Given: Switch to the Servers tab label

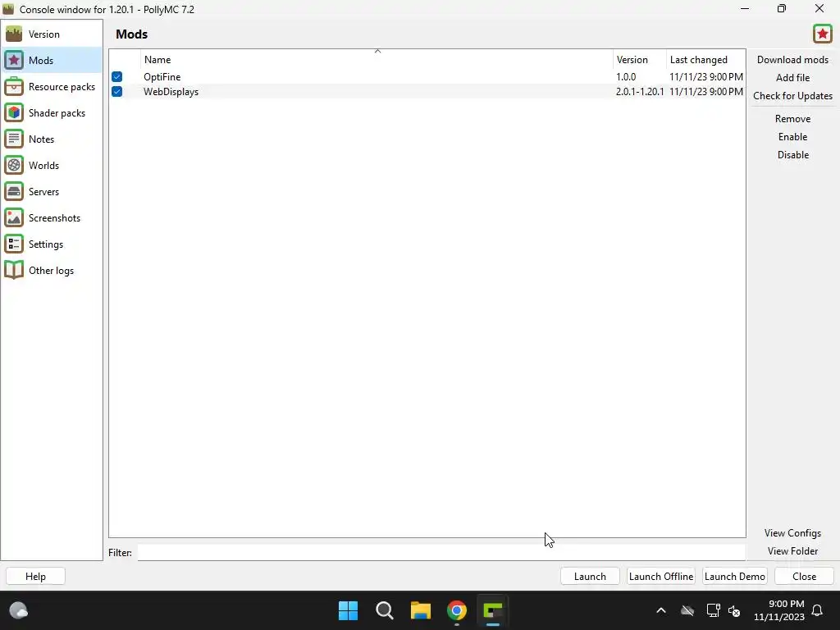Looking at the screenshot, I should tap(44, 191).
